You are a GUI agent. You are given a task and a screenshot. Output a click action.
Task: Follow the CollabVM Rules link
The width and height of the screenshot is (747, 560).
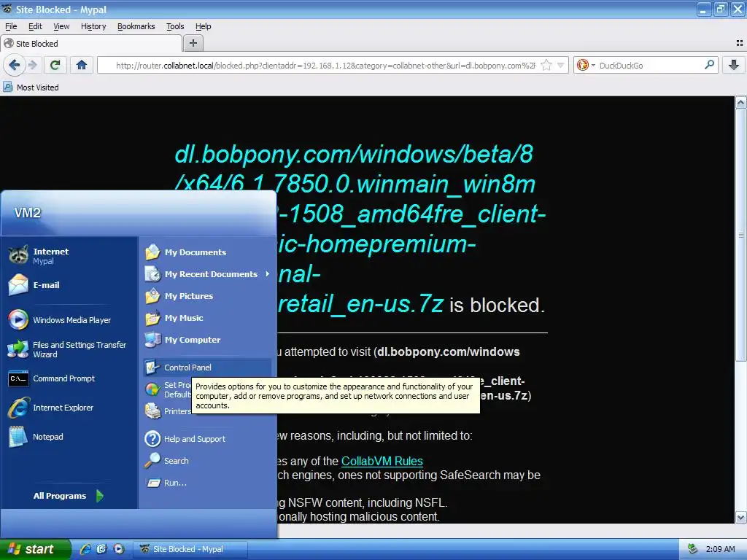pyautogui.click(x=382, y=461)
